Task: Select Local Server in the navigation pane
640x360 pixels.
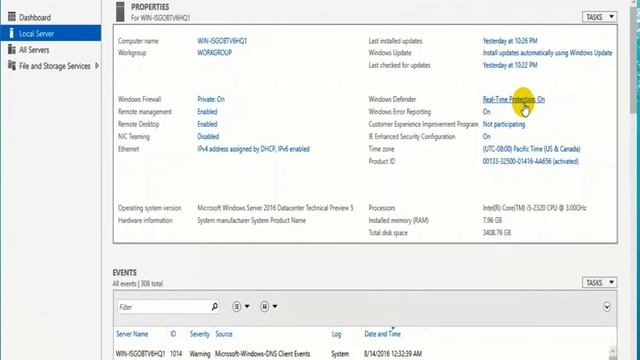Action: click(51, 33)
